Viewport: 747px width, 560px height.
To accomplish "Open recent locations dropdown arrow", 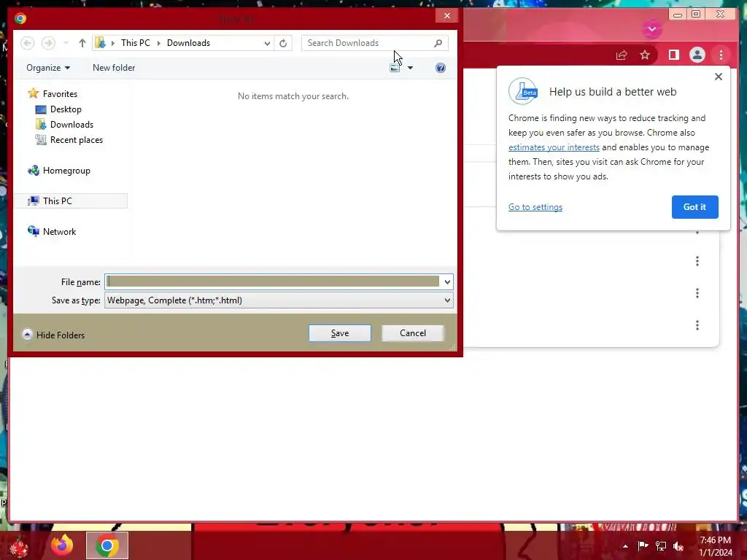I will [x=66, y=43].
